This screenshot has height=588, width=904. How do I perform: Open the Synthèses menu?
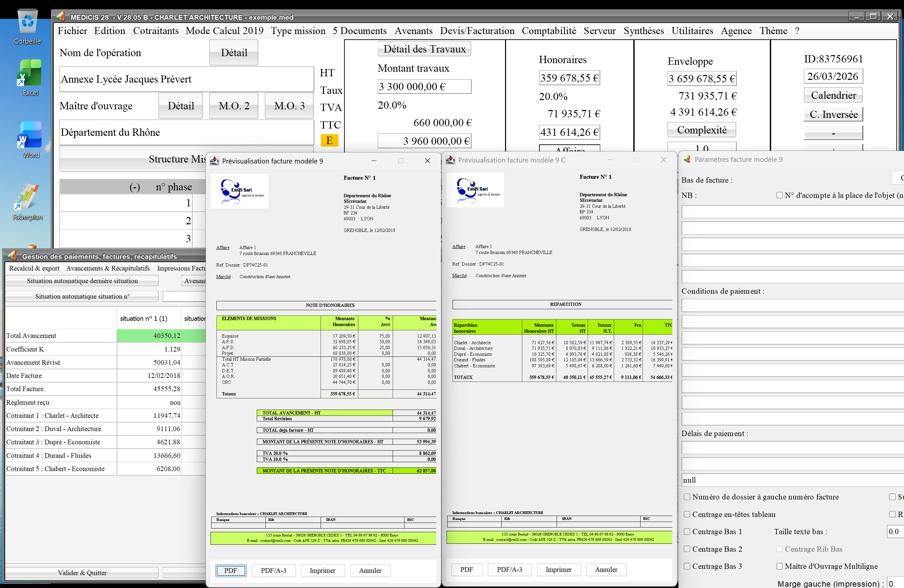point(644,31)
